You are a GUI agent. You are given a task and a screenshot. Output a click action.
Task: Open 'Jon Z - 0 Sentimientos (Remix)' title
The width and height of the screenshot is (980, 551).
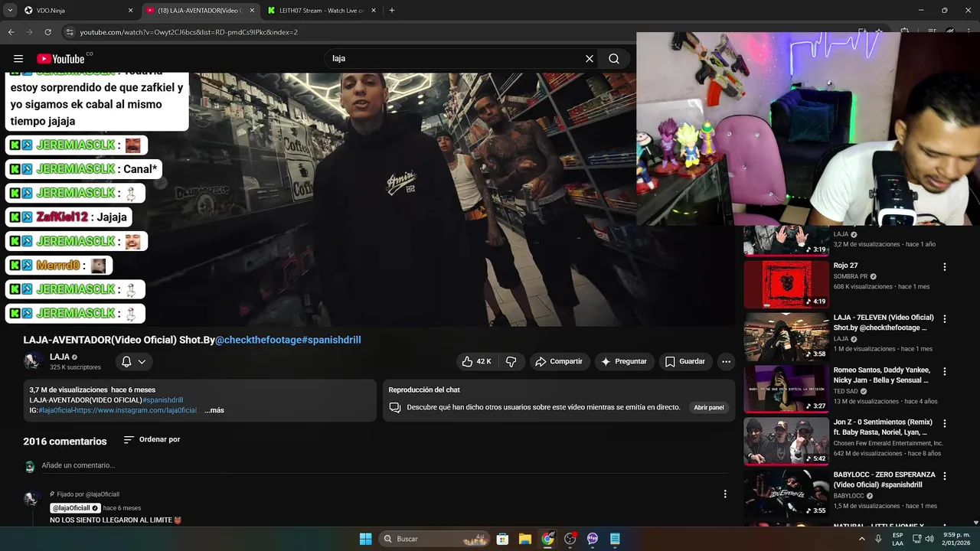883,427
